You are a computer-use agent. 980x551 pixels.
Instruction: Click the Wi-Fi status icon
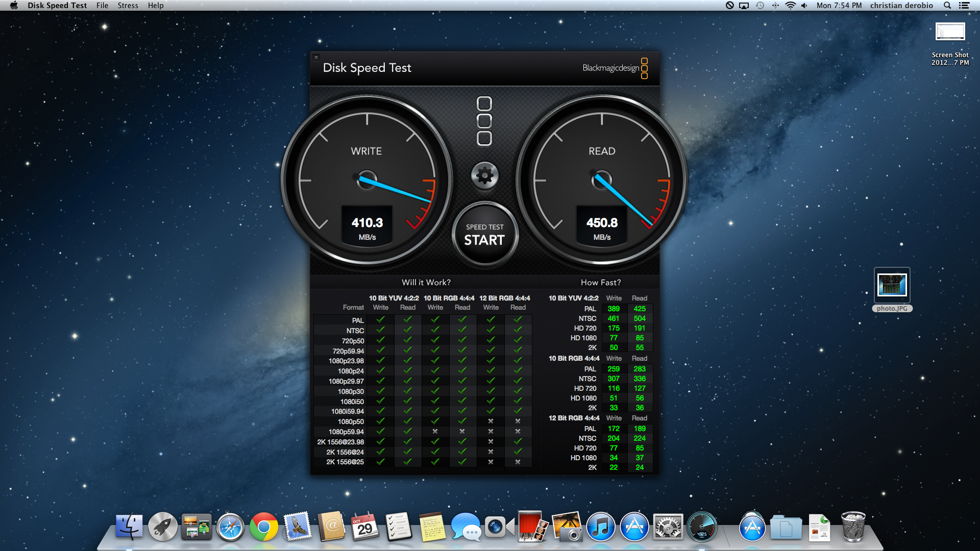click(x=790, y=6)
